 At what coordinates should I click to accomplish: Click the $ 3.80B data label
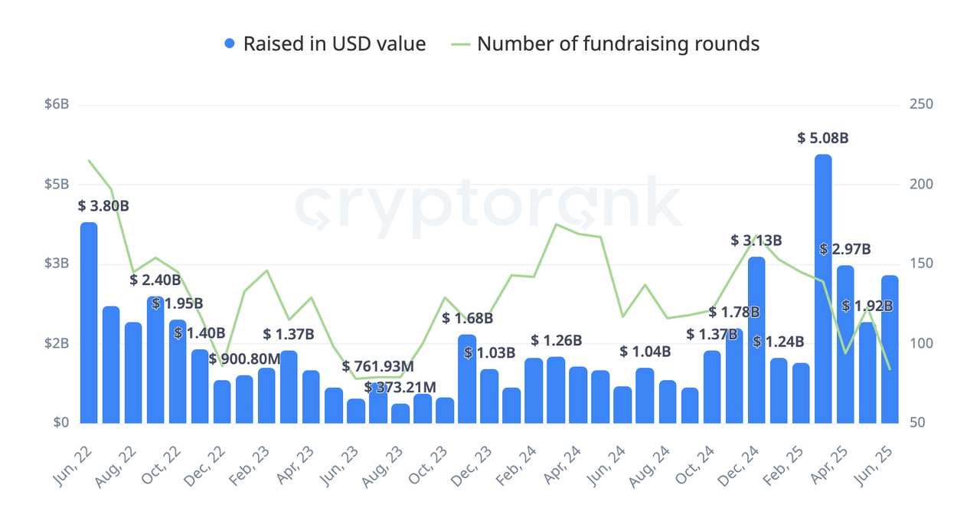click(103, 205)
